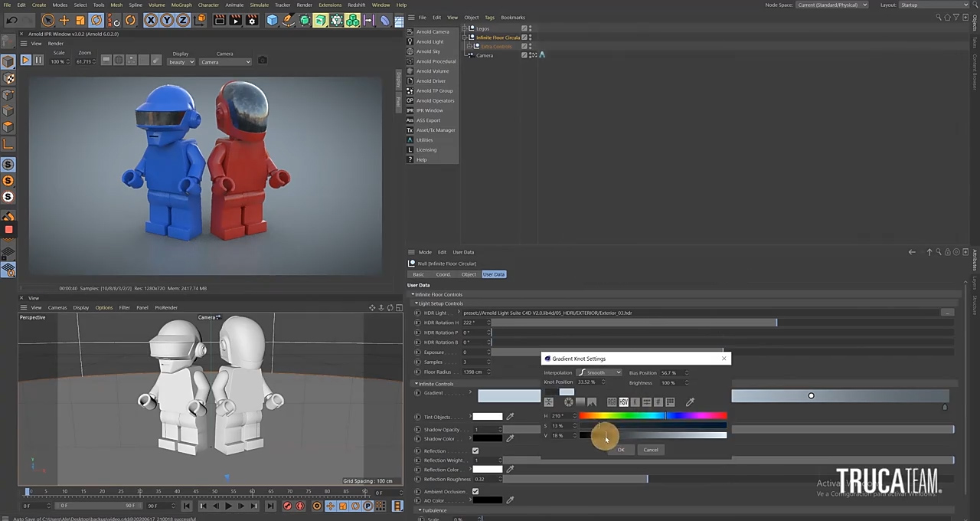Viewport: 980px width, 521px height.
Task: Open Edit Render Settings clapperboard gear icon
Action: coord(252,21)
